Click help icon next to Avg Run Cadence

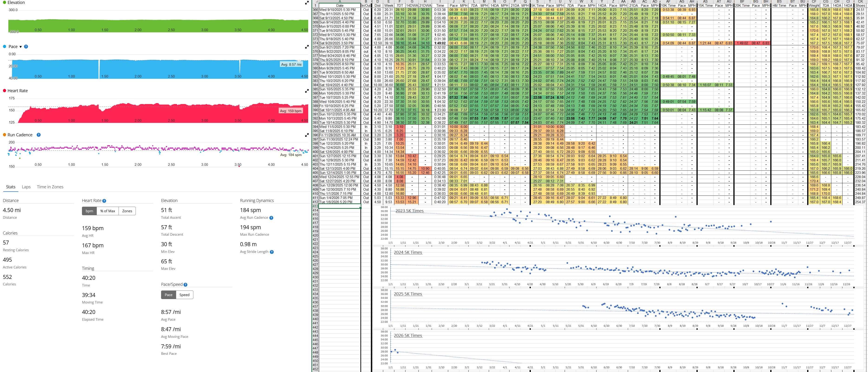click(271, 218)
